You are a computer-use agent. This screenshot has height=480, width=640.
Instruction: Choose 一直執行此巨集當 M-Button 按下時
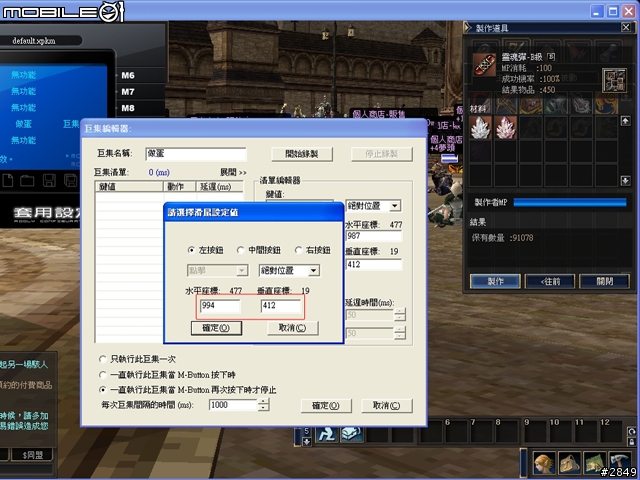[x=103, y=375]
